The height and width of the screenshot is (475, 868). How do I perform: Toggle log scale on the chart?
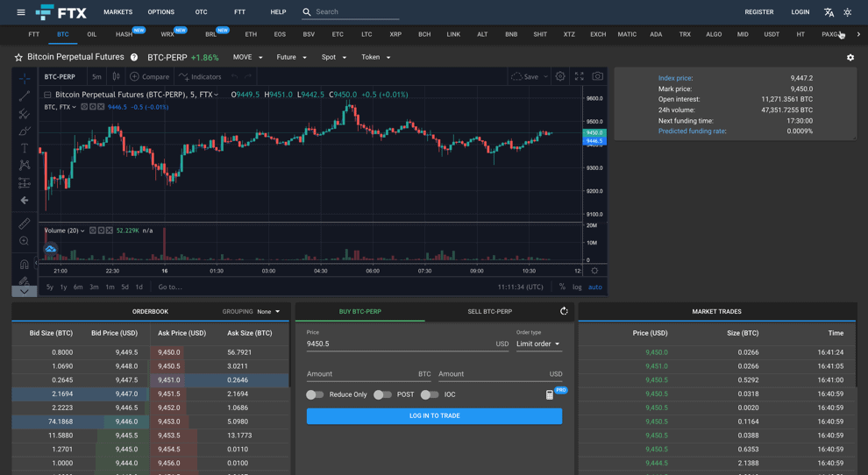(x=577, y=287)
